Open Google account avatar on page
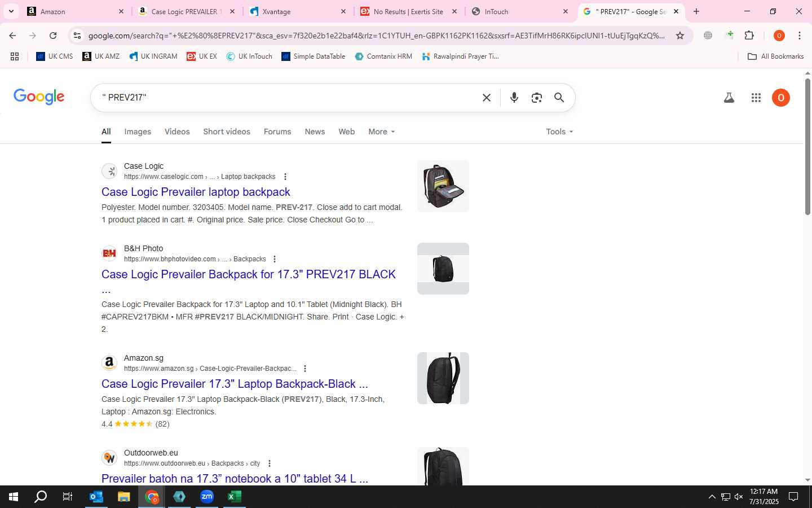Image resolution: width=812 pixels, height=508 pixels. tap(781, 98)
